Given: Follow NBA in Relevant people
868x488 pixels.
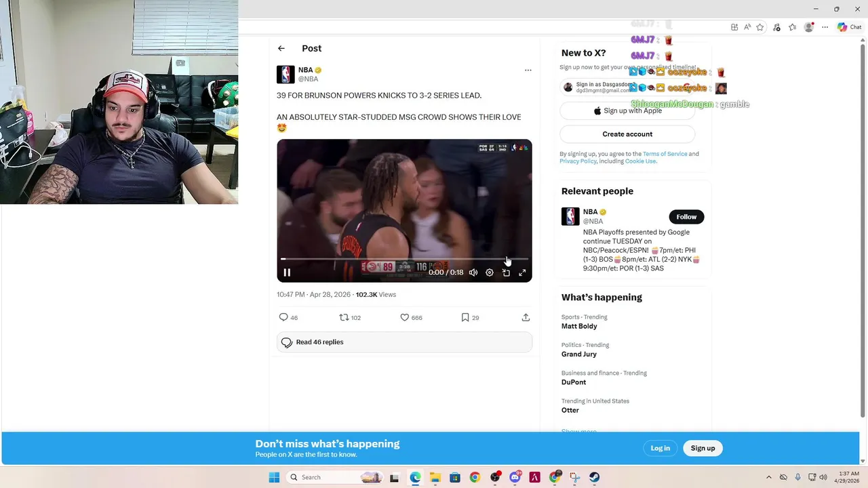Looking at the screenshot, I should point(686,217).
